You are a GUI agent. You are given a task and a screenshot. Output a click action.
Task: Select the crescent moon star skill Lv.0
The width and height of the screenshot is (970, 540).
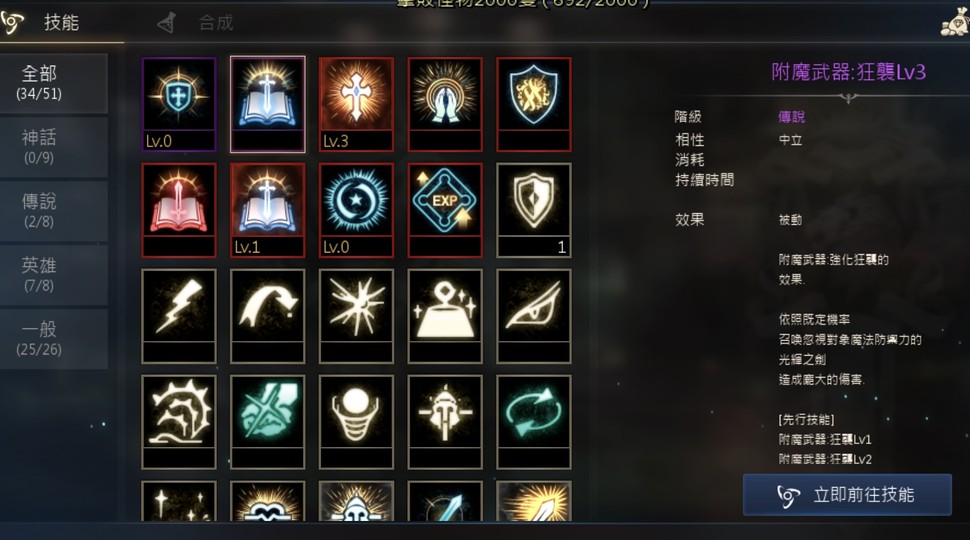point(356,210)
